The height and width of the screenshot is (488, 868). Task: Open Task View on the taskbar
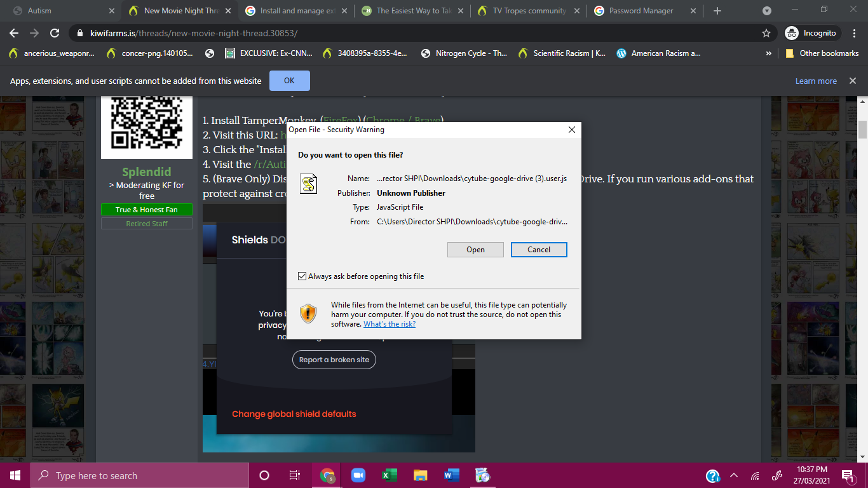pos(295,475)
